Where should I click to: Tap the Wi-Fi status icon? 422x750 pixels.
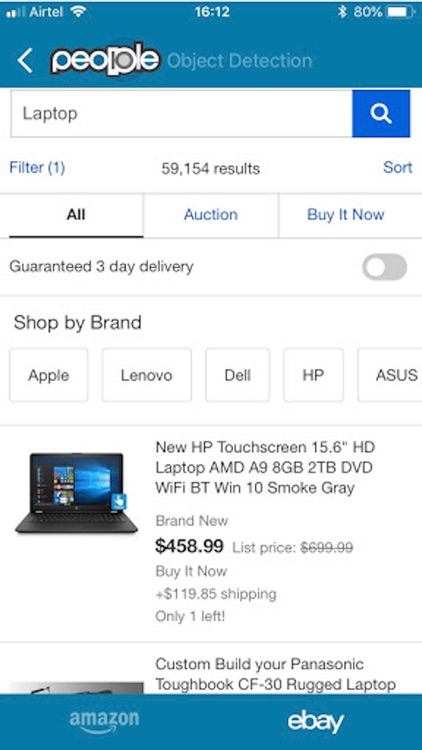[x=78, y=11]
